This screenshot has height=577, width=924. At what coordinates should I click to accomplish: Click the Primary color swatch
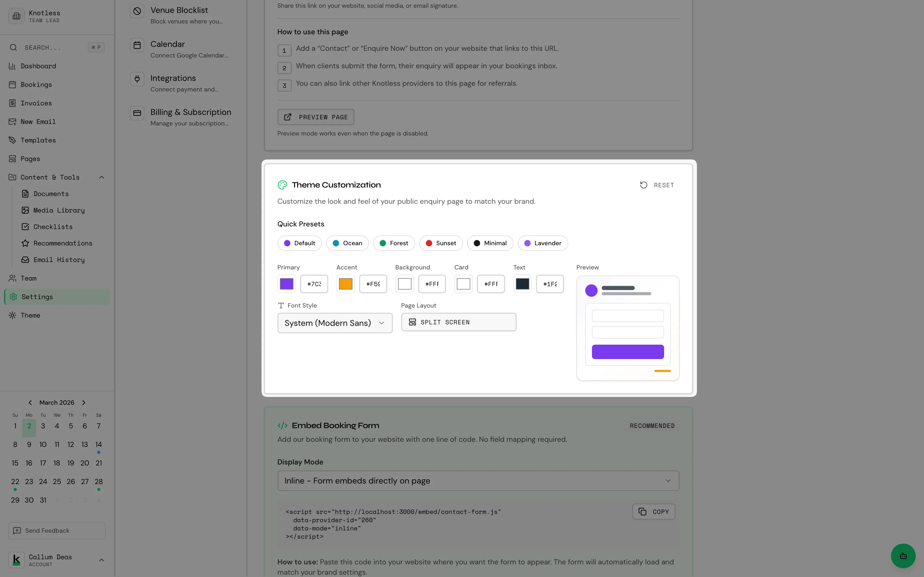coord(287,284)
